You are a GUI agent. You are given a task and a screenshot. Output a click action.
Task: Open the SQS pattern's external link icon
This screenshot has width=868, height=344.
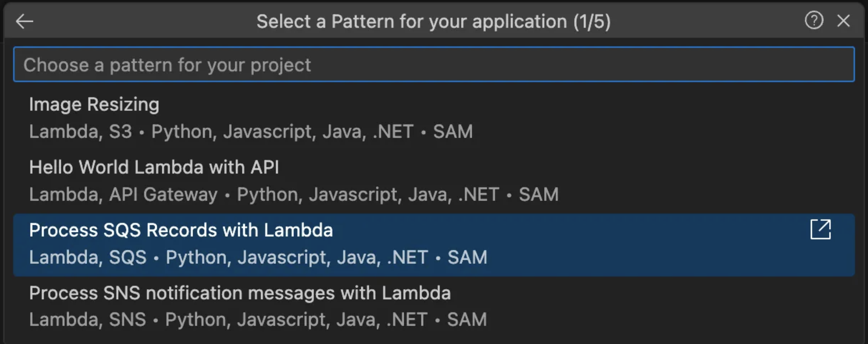pyautogui.click(x=820, y=229)
